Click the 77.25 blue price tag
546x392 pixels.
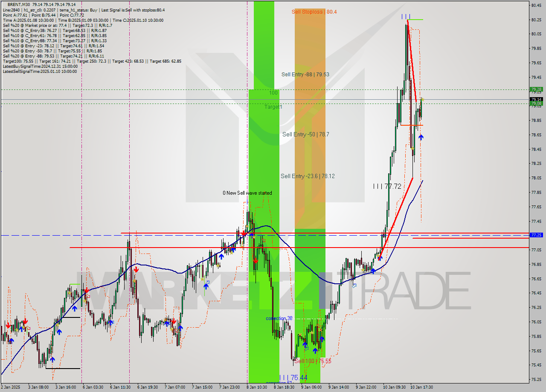[536, 235]
